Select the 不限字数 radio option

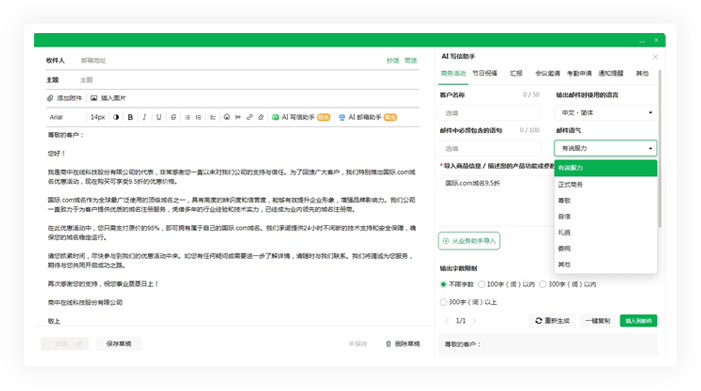click(x=443, y=284)
